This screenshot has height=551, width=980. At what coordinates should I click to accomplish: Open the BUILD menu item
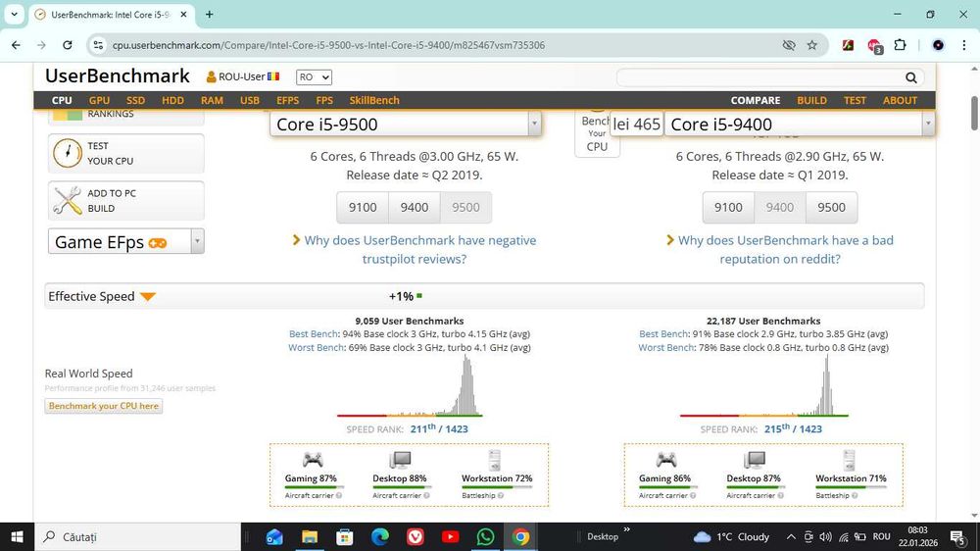point(811,100)
